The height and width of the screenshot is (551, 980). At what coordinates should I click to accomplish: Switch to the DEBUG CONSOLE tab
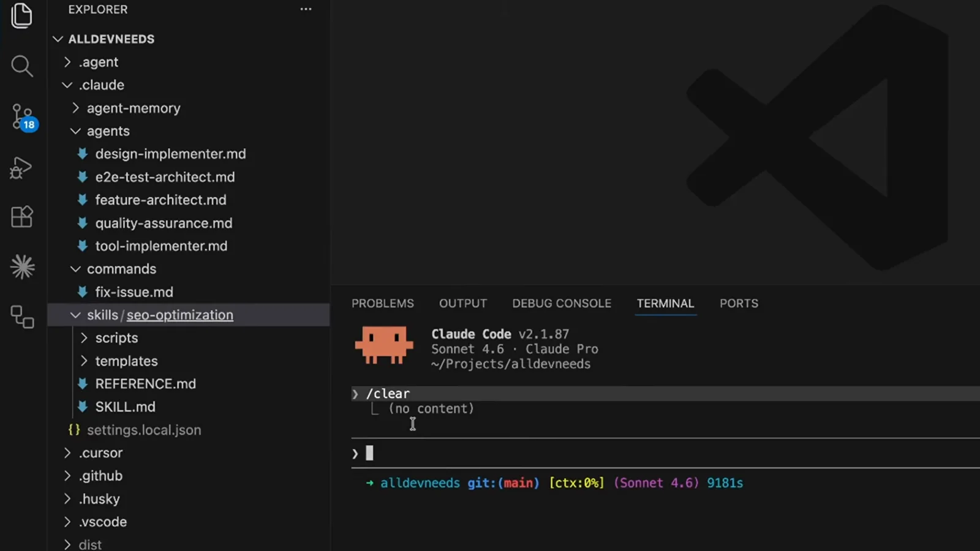(562, 304)
